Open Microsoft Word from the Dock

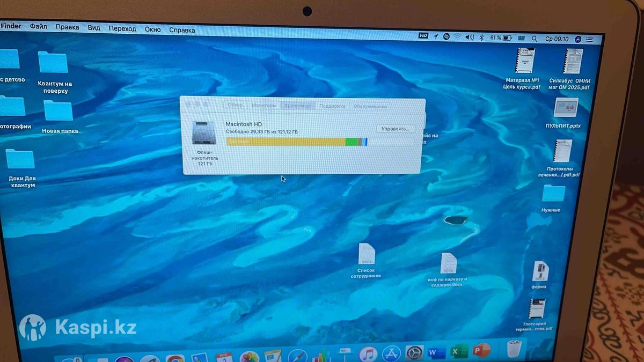(x=436, y=352)
